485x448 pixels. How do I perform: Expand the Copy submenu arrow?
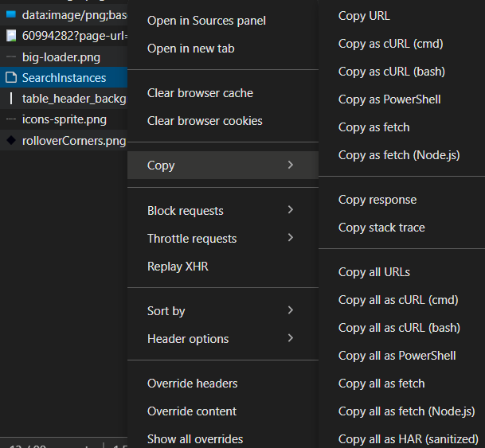tap(291, 165)
